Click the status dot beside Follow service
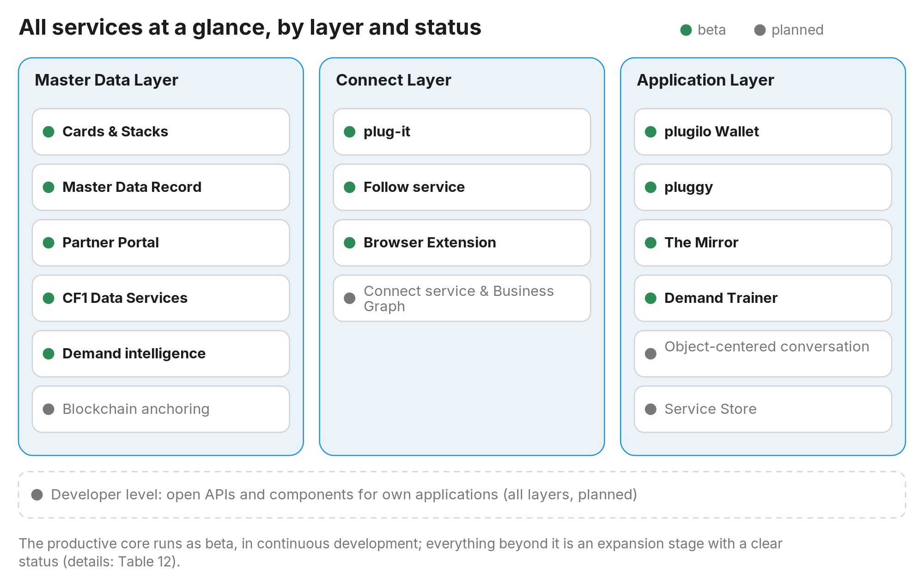Viewport: 924px width, 578px height. [x=350, y=187]
